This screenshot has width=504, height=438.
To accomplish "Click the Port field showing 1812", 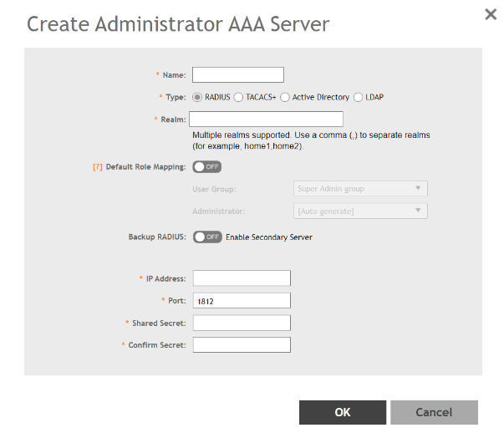I will 242,300.
